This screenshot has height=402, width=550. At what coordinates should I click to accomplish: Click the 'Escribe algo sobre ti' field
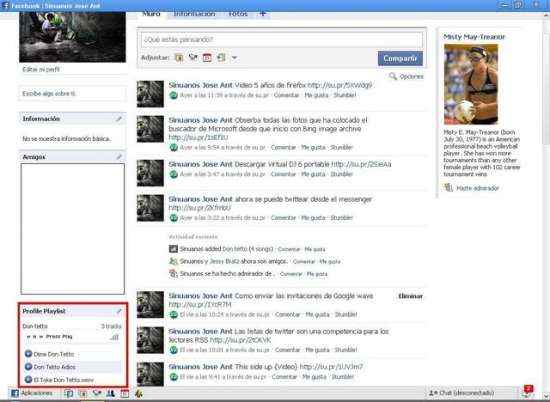pos(73,94)
